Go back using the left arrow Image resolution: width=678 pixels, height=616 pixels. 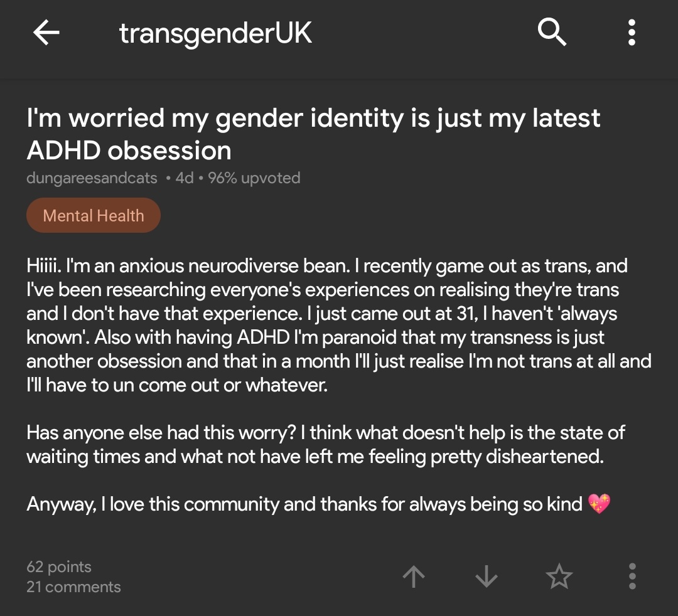coord(46,33)
